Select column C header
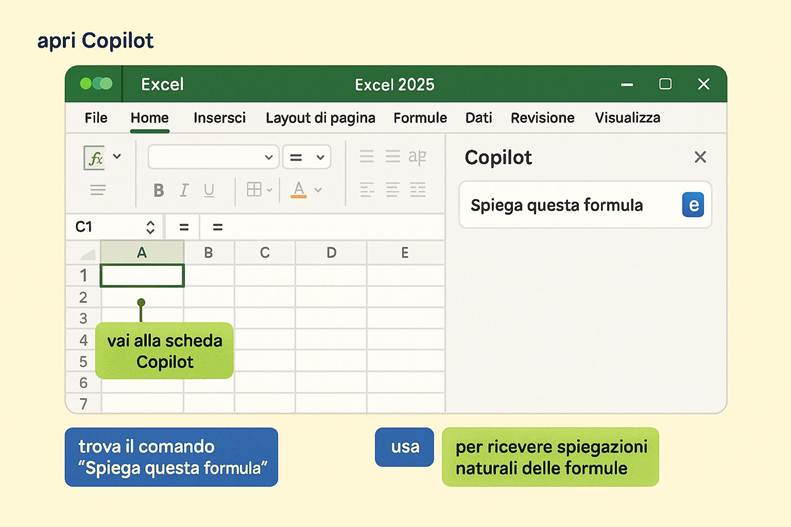Viewport: 791px width, 527px height. point(265,253)
